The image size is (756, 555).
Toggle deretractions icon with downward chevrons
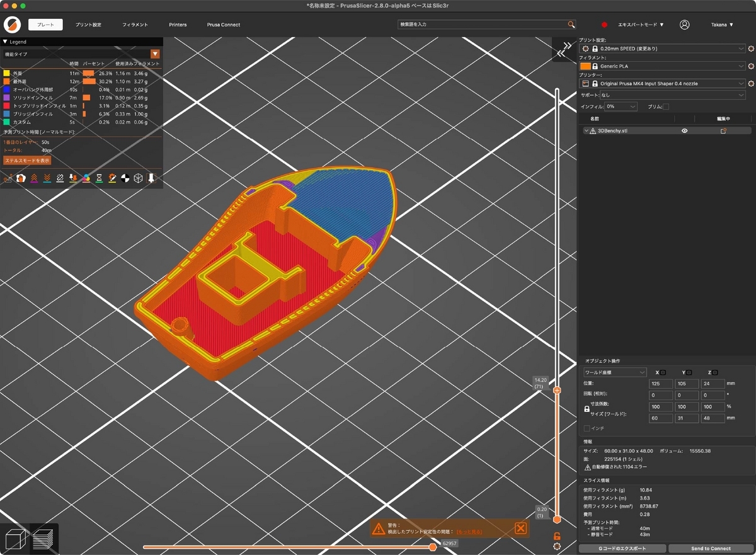(47, 178)
